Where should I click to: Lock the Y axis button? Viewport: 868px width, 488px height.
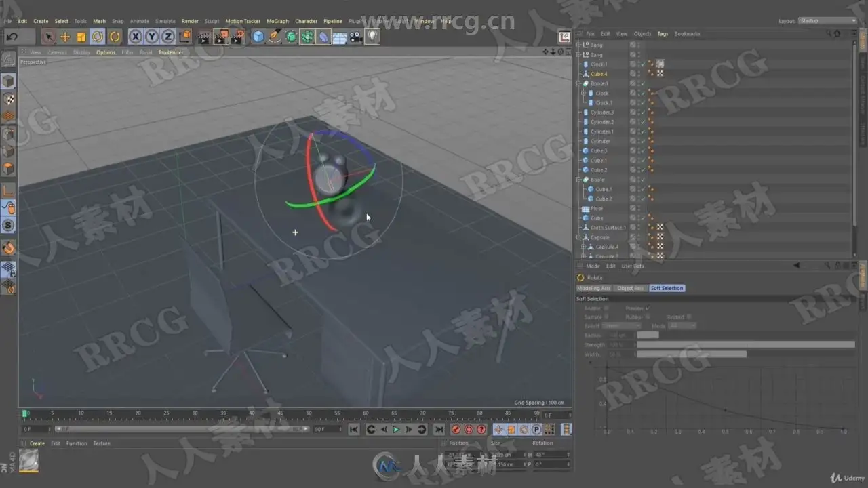pyautogui.click(x=152, y=37)
